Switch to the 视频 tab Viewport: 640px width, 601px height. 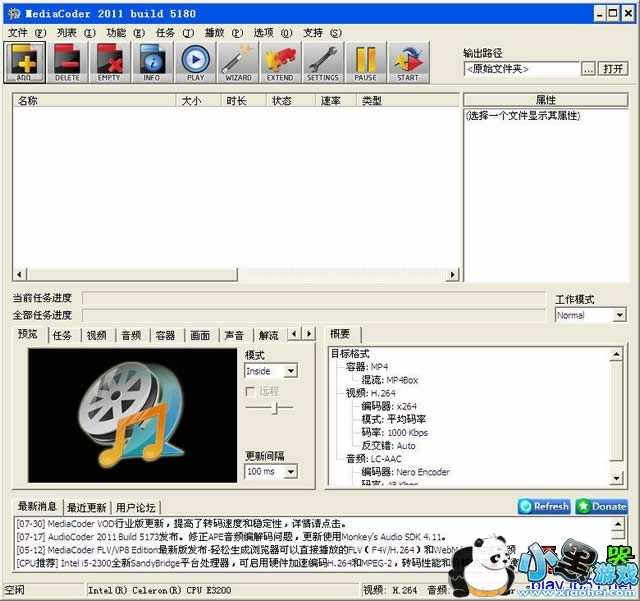coord(97,336)
